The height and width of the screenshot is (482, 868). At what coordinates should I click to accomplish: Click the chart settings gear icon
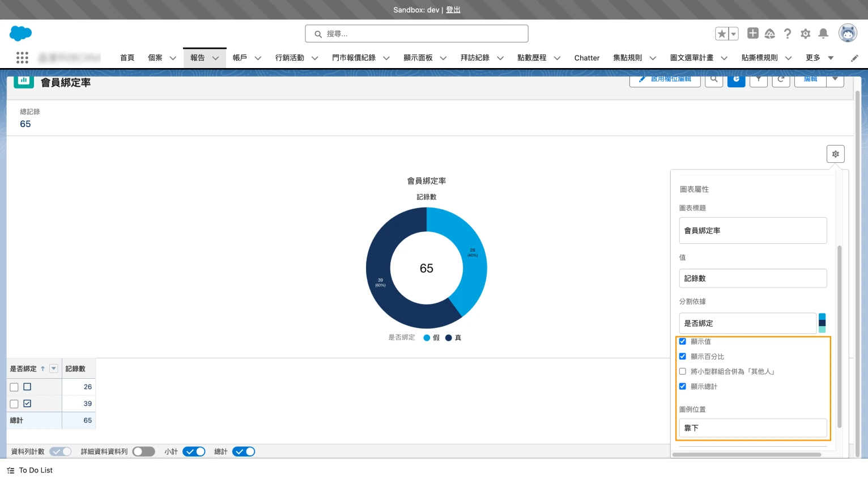[835, 154]
